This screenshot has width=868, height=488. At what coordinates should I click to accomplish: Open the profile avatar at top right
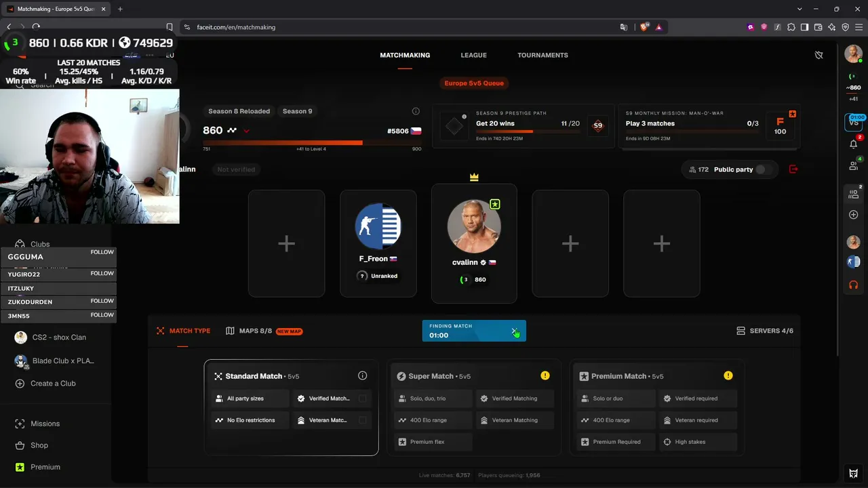853,54
